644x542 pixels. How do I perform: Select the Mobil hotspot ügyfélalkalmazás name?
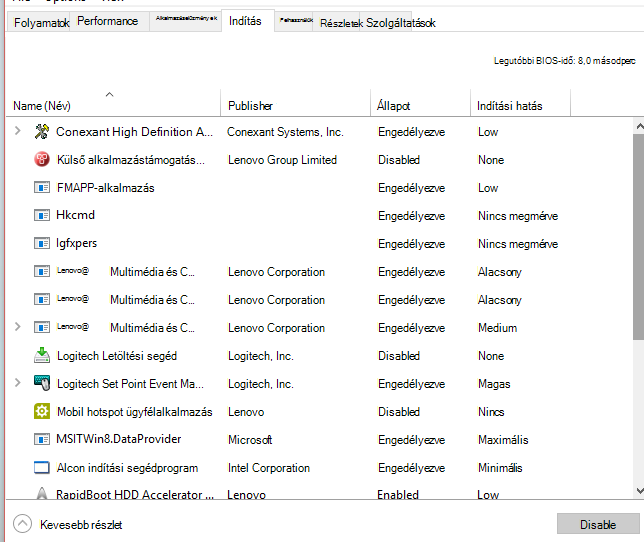(135, 412)
